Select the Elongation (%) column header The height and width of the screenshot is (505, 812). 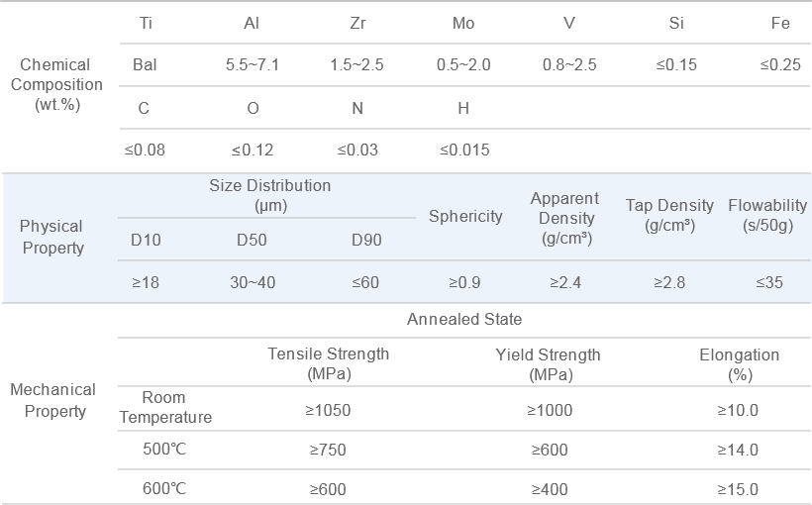739,363
